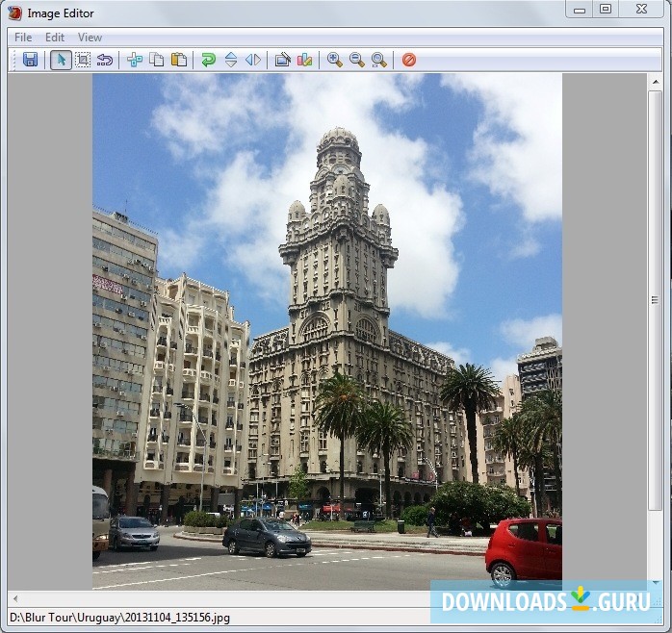Click the red cancel circle icon
Screen dimensions: 672x633
click(x=409, y=60)
